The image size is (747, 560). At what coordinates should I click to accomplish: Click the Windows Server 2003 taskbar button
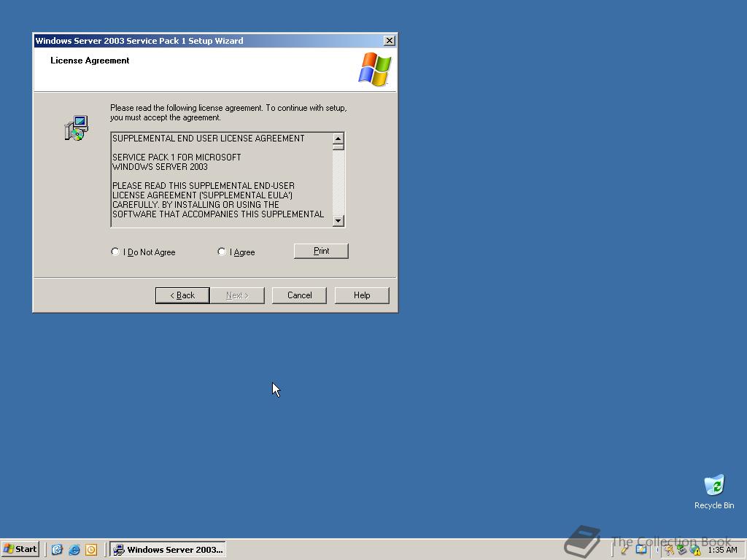(168, 550)
